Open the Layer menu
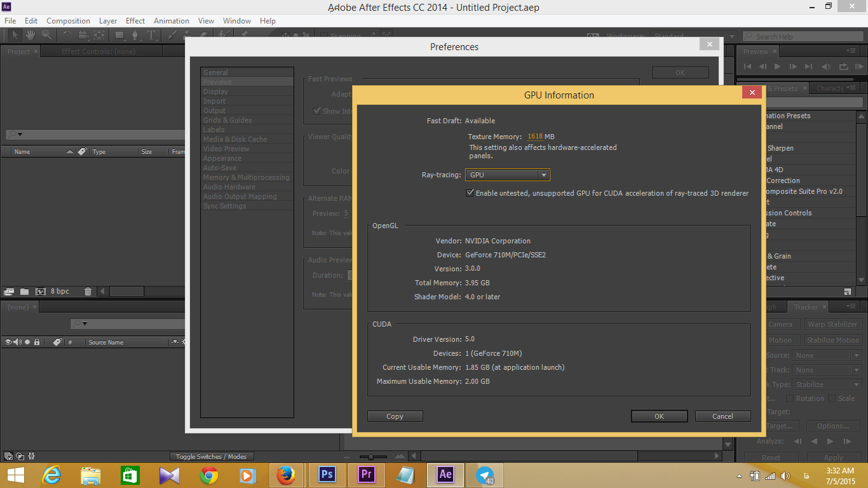 108,21
